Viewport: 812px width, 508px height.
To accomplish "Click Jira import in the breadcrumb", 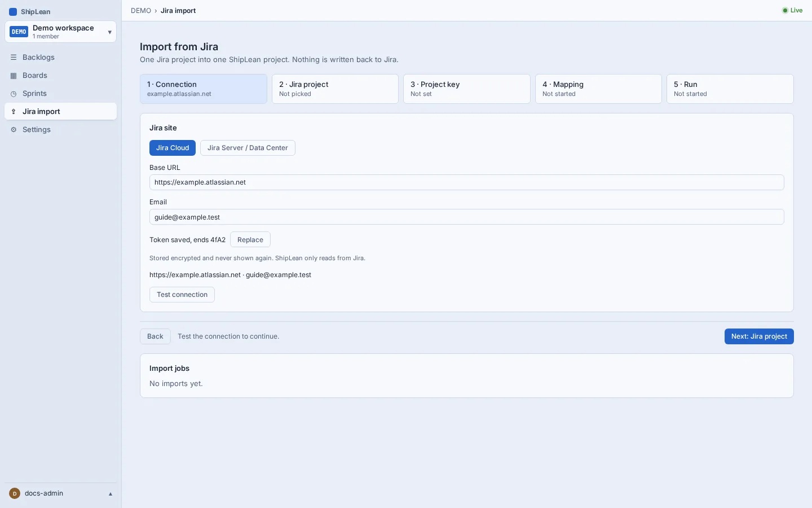I will (x=178, y=11).
